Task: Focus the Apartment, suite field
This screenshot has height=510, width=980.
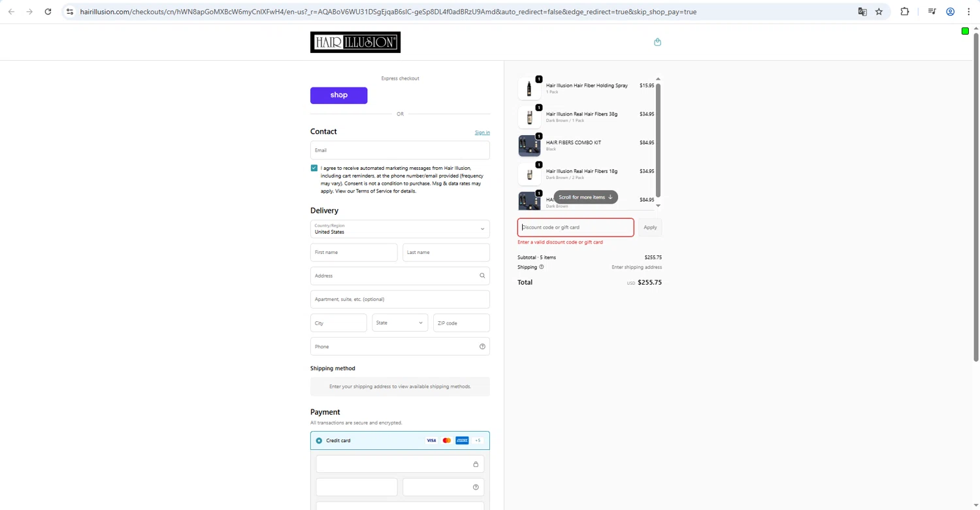Action: (400, 299)
